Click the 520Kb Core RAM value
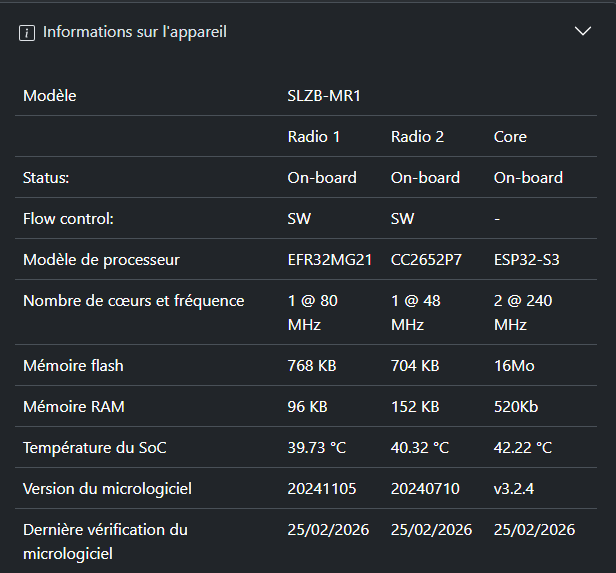This screenshot has height=573, width=616. 516,407
